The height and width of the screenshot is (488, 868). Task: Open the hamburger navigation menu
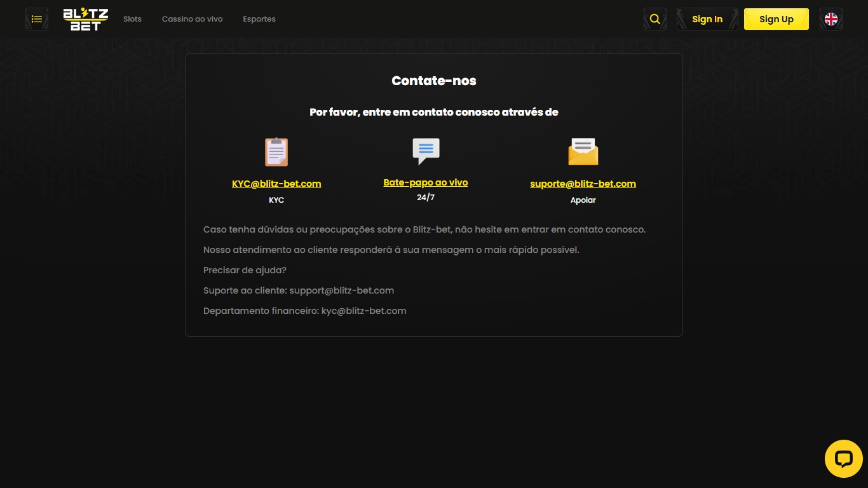click(36, 19)
